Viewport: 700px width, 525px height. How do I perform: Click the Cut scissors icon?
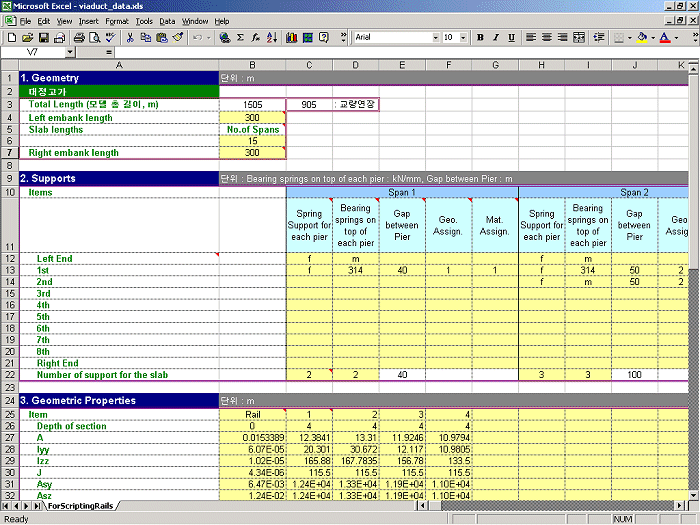point(129,37)
